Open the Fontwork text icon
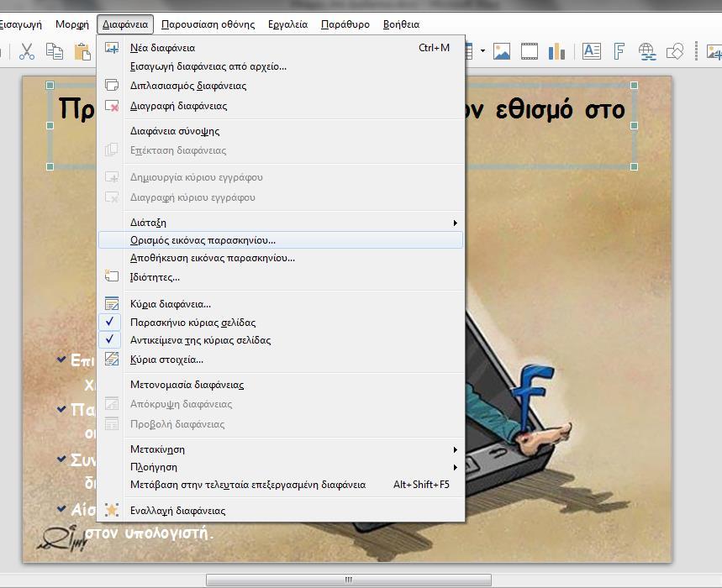 point(619,51)
